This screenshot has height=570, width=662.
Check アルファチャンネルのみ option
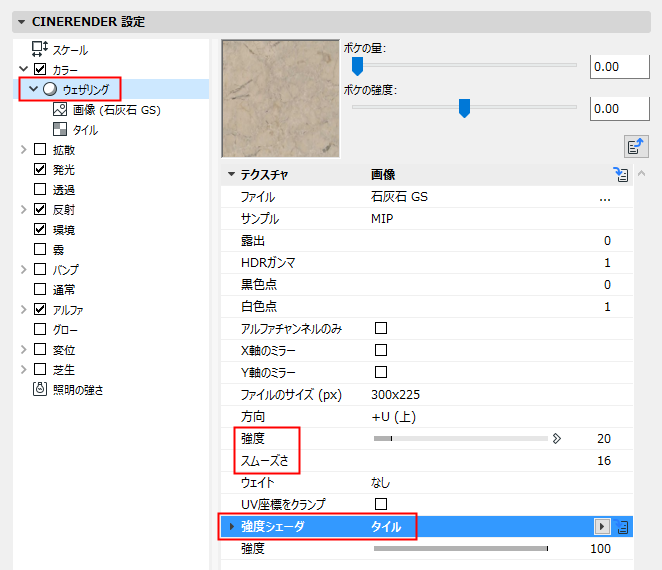pyautogui.click(x=381, y=328)
